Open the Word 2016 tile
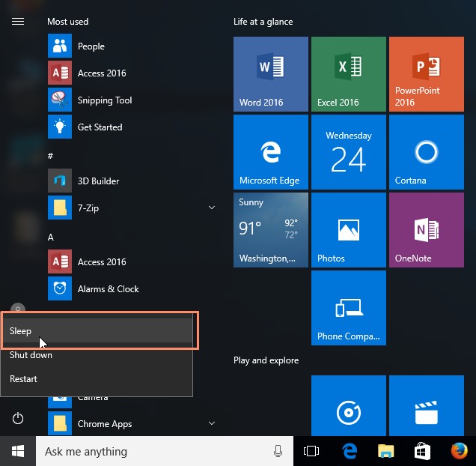 (271, 74)
